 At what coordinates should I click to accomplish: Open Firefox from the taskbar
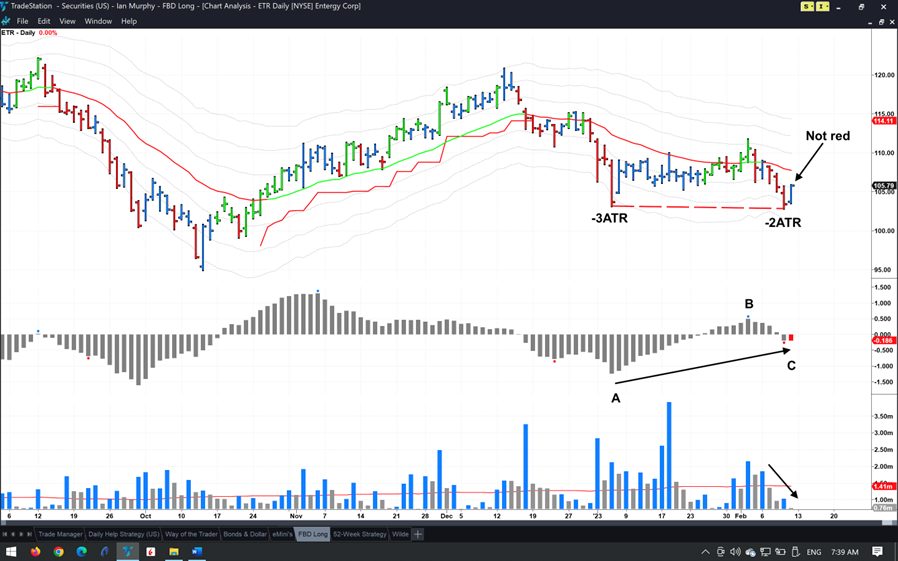tap(35, 552)
